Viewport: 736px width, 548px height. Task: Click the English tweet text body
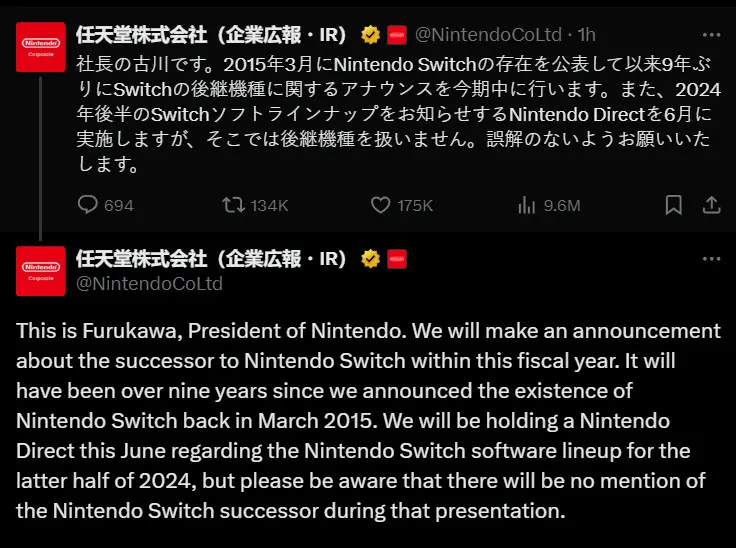point(368,421)
